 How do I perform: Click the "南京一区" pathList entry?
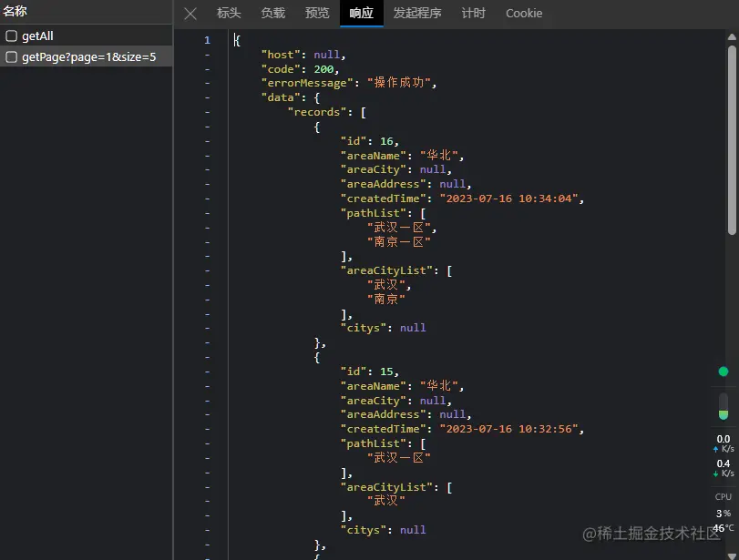[x=399, y=242]
